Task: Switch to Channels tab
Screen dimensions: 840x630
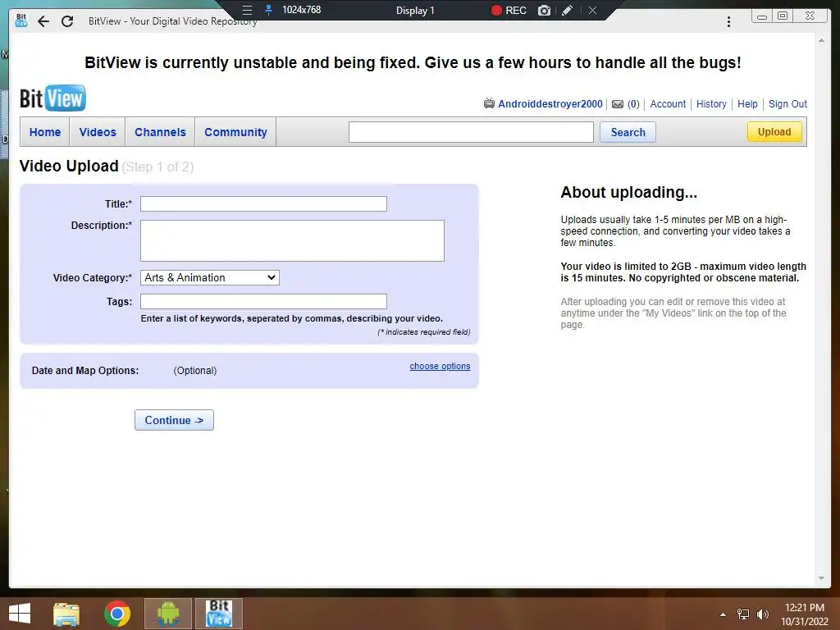Action: [x=160, y=132]
